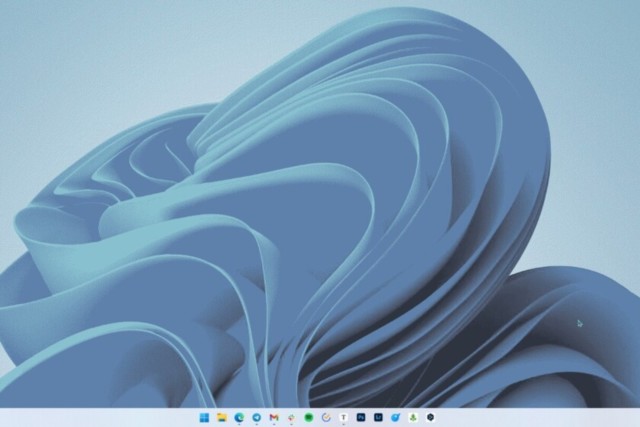Launch Lightroom from the taskbar
Viewport: 640px width, 427px height.
click(378, 417)
